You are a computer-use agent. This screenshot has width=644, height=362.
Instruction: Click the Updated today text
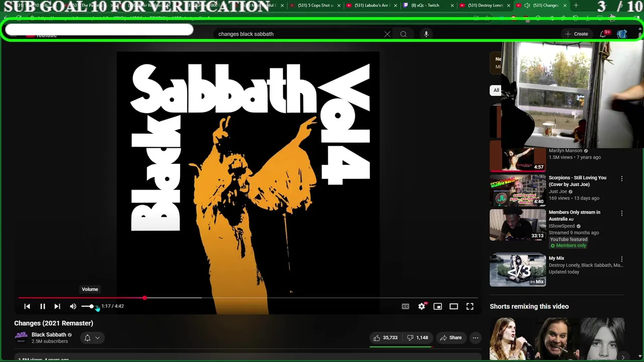coord(564,272)
